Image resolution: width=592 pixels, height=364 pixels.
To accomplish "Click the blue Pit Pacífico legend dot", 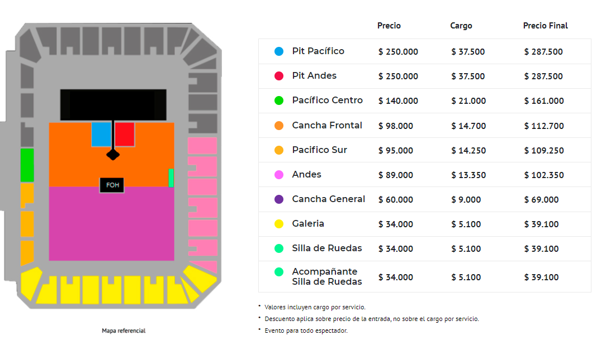I will point(279,51).
